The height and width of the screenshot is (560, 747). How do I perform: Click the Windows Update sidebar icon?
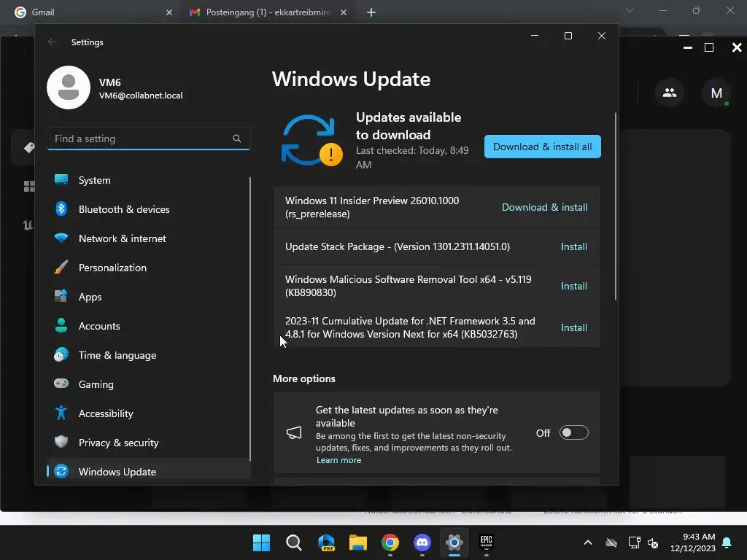(x=61, y=472)
